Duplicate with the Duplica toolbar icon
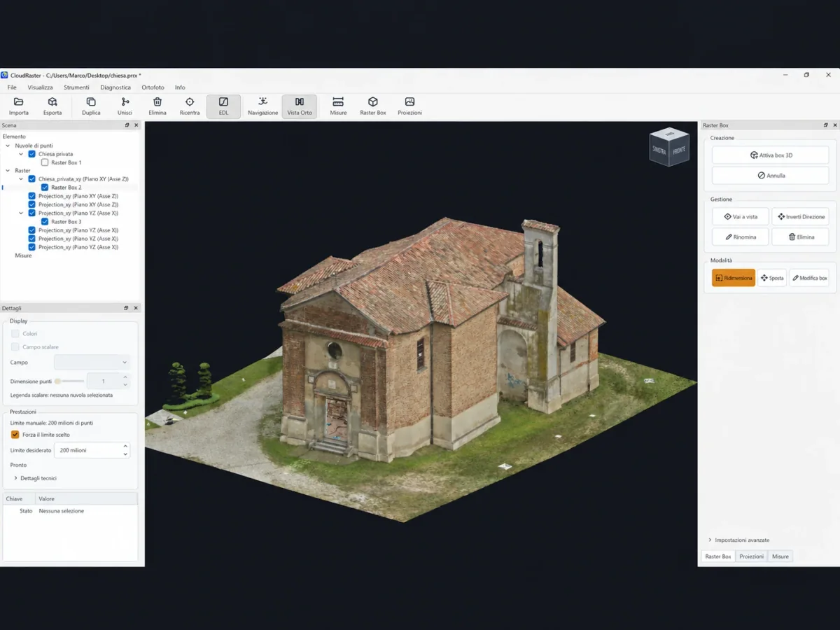 (x=91, y=106)
